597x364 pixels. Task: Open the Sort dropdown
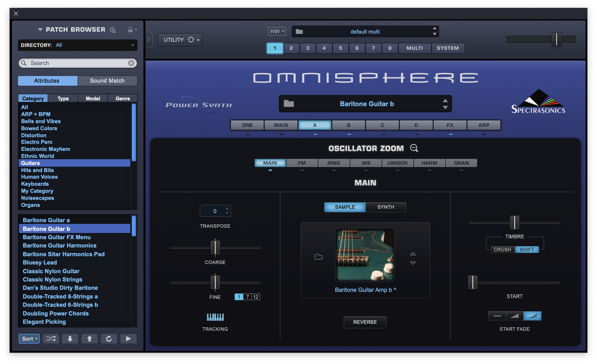(x=29, y=338)
